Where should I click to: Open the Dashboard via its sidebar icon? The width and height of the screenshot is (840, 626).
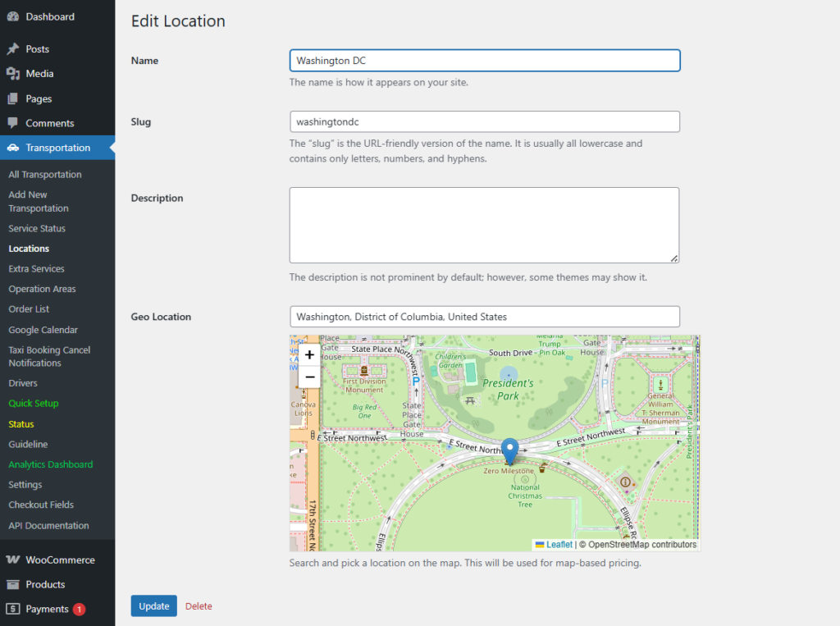[x=11, y=16]
